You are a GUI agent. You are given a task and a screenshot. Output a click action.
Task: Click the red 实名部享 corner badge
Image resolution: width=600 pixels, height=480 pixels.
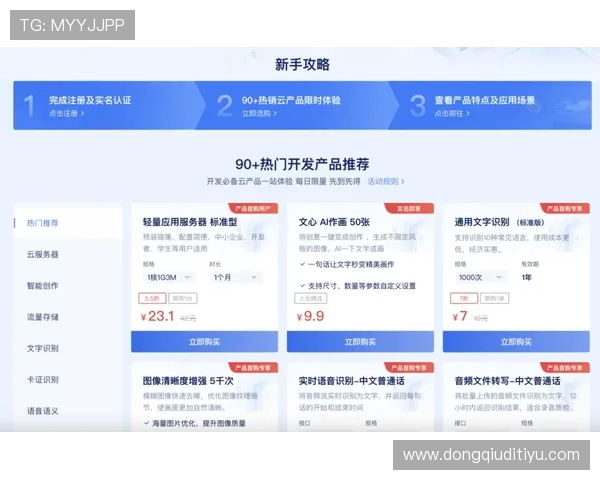(x=409, y=209)
